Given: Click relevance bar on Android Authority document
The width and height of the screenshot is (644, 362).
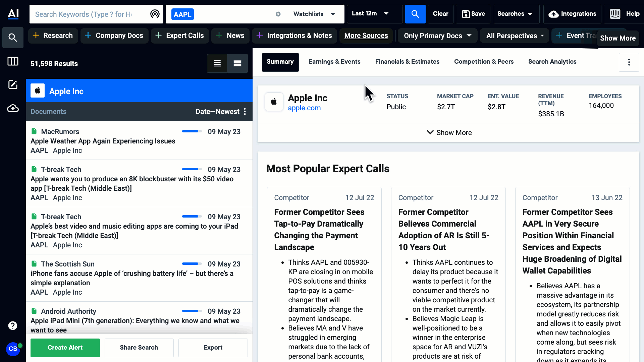Looking at the screenshot, I should tap(192, 311).
